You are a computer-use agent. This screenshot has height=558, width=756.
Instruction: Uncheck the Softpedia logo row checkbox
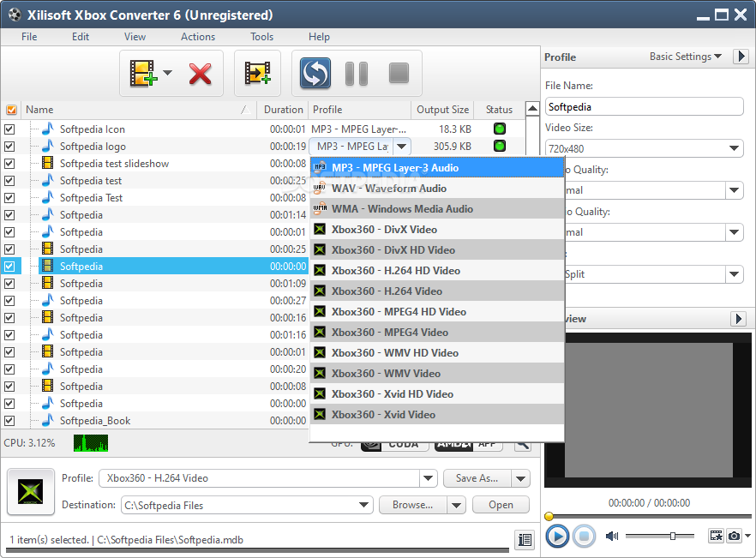pyautogui.click(x=9, y=146)
